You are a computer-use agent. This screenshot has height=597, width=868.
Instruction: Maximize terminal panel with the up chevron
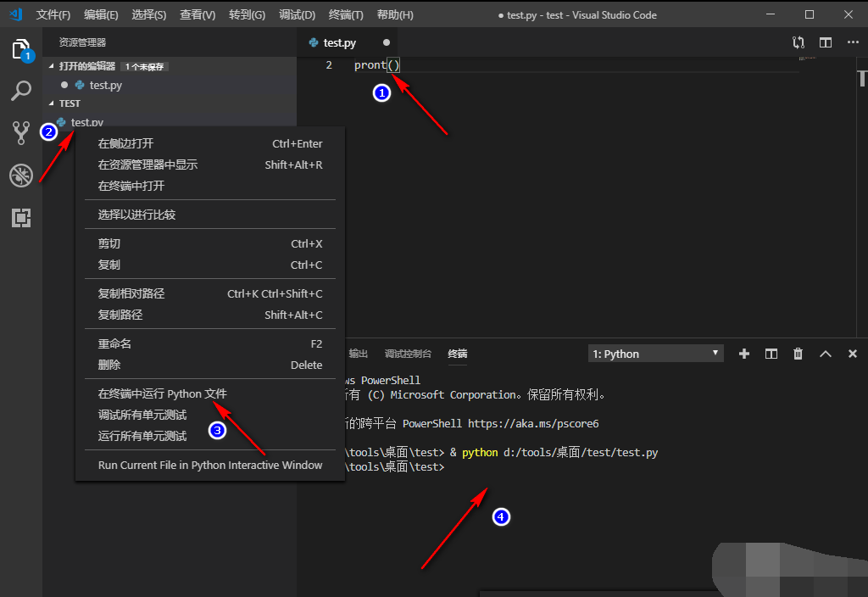coord(826,354)
